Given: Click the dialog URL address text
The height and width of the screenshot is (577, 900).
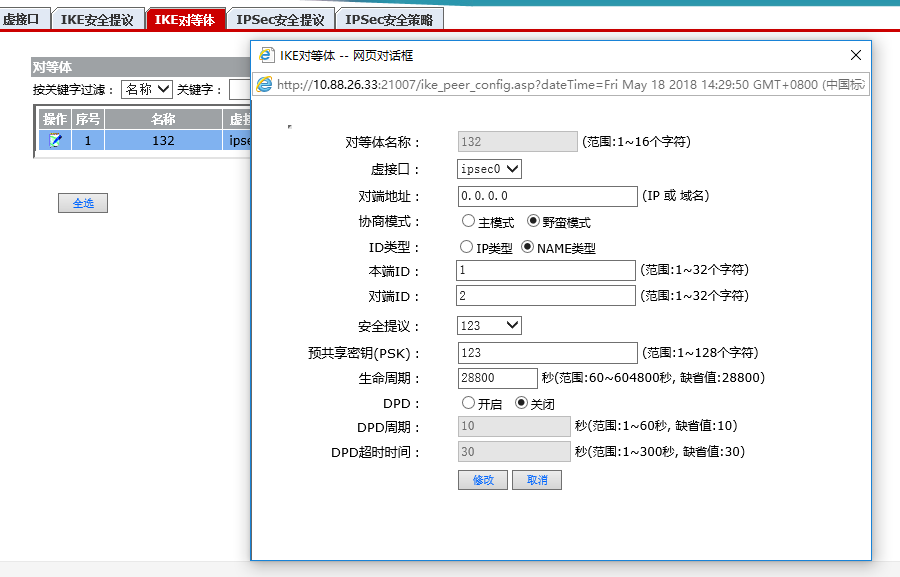Looking at the screenshot, I should 571,84.
